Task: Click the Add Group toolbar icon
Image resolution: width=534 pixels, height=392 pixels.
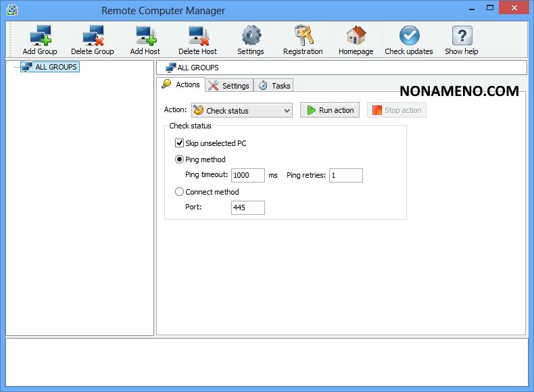Action: tap(40, 36)
